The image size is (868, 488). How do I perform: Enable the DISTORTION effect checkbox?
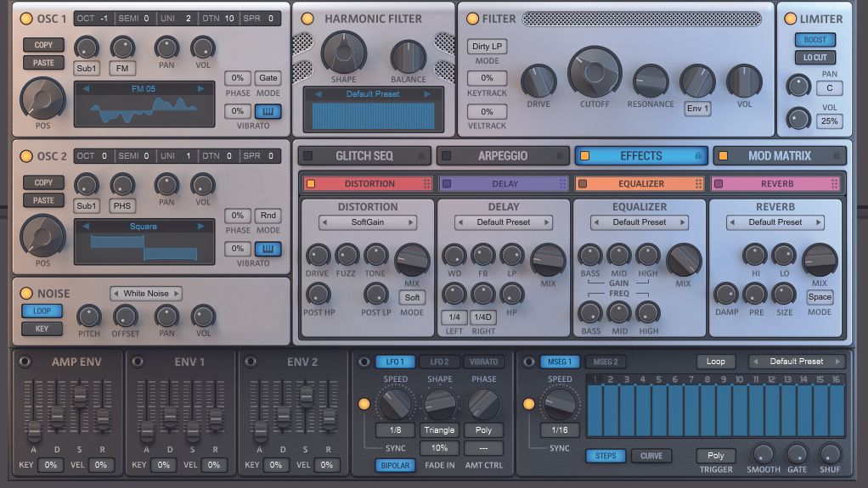pyautogui.click(x=311, y=183)
